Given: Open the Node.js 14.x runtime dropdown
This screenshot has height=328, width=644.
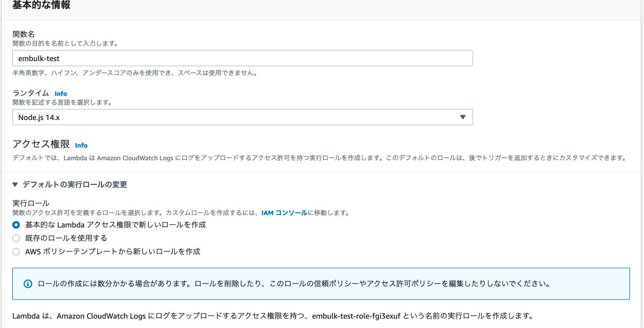Looking at the screenshot, I should [x=243, y=117].
